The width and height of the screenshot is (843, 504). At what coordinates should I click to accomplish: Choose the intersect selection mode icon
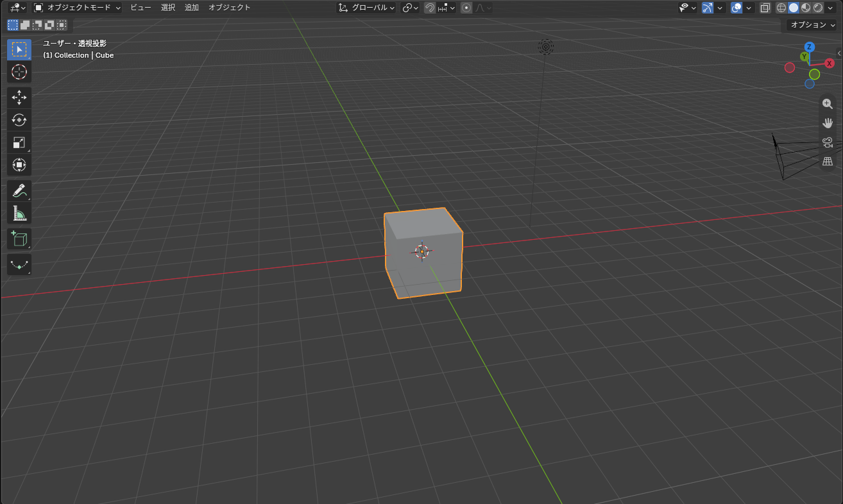(x=62, y=25)
